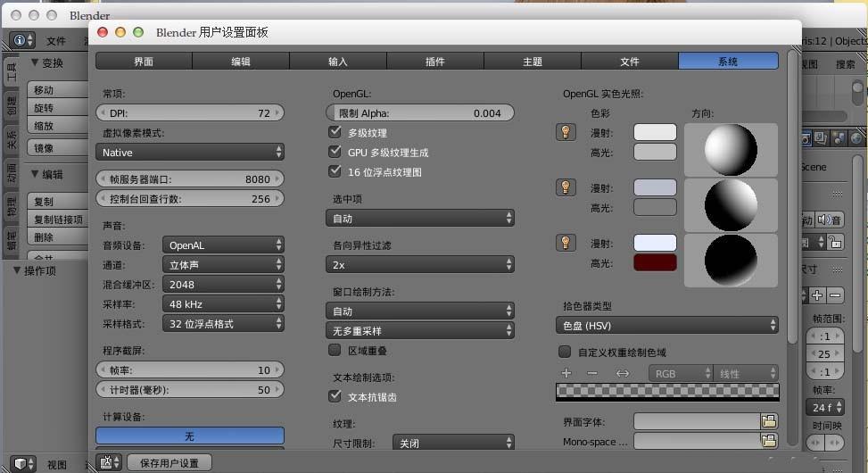Open the 2048 mix buffer dropdown
Screen dimensions: 868x473
click(223, 284)
